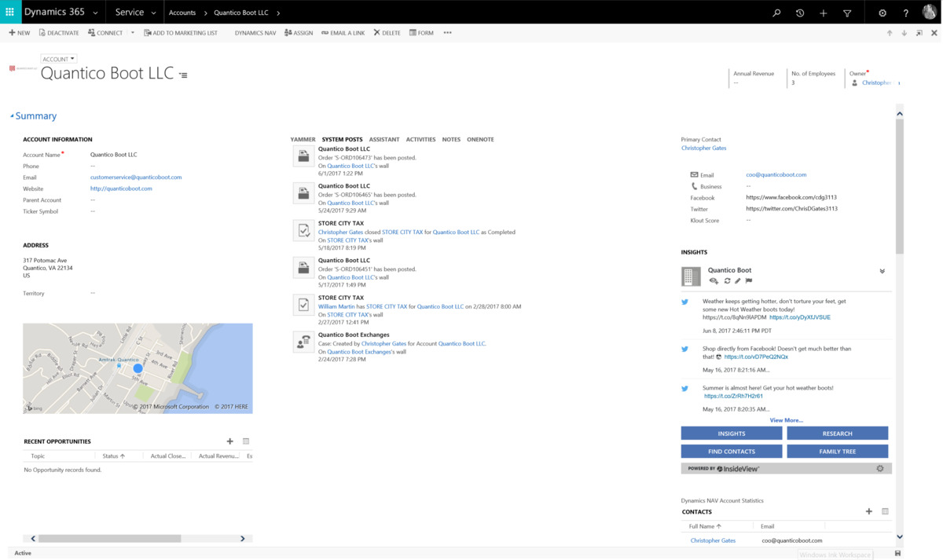The image size is (943, 560).
Task: Click the vertical scrollbar down arrow
Action: tap(900, 536)
